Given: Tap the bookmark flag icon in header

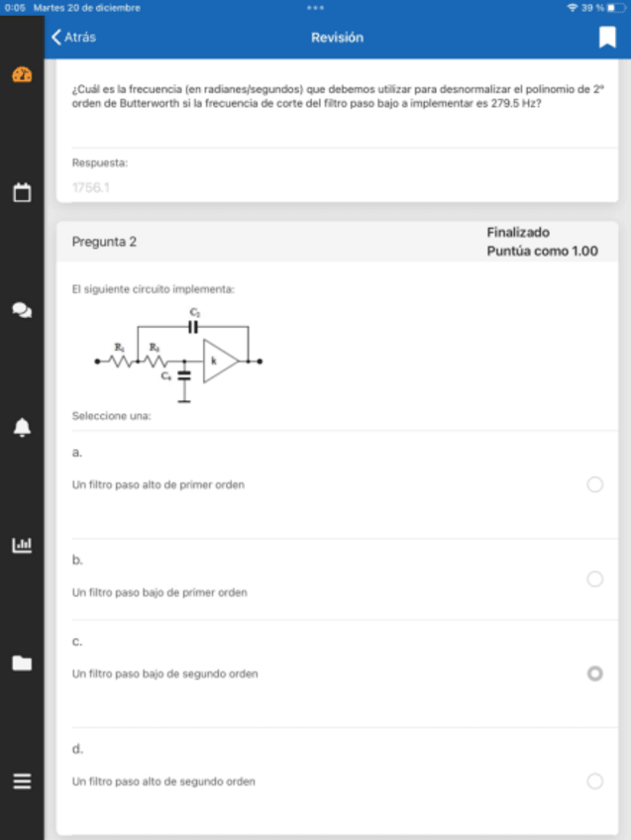Looking at the screenshot, I should (x=607, y=38).
